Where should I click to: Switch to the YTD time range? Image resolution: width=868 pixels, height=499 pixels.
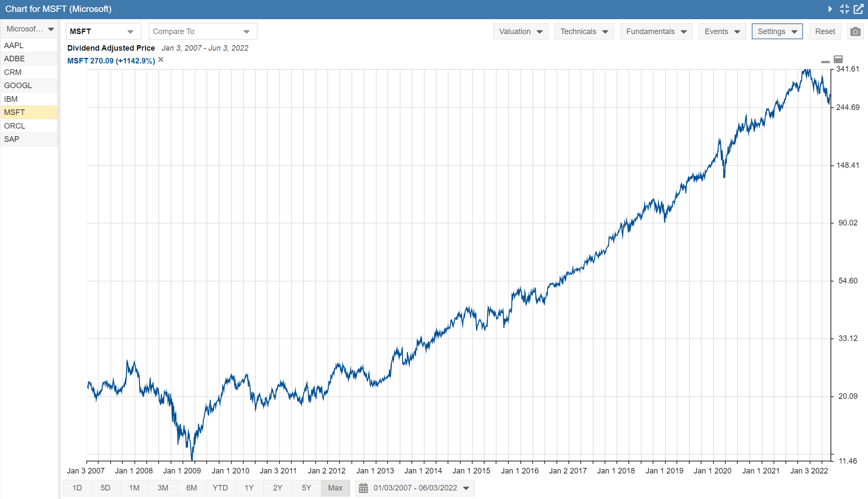point(220,488)
